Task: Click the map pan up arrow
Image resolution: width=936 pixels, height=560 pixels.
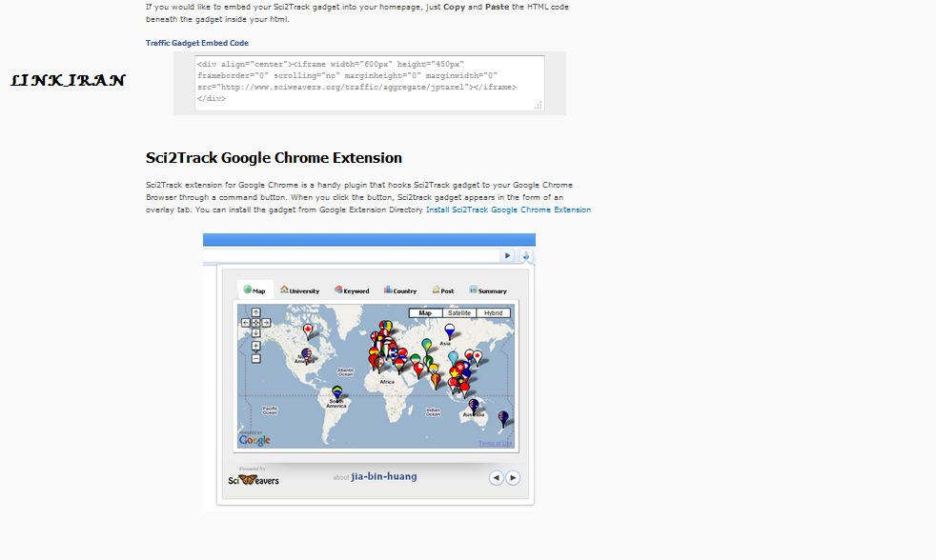Action: point(256,312)
